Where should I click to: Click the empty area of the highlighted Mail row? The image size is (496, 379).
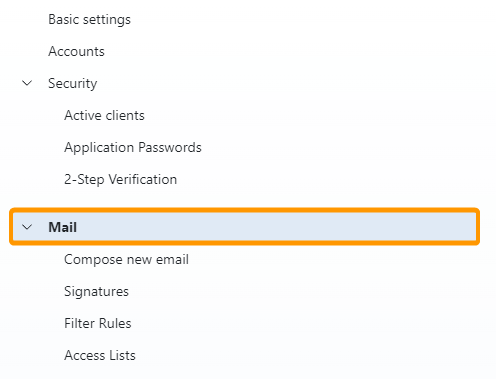point(277,227)
